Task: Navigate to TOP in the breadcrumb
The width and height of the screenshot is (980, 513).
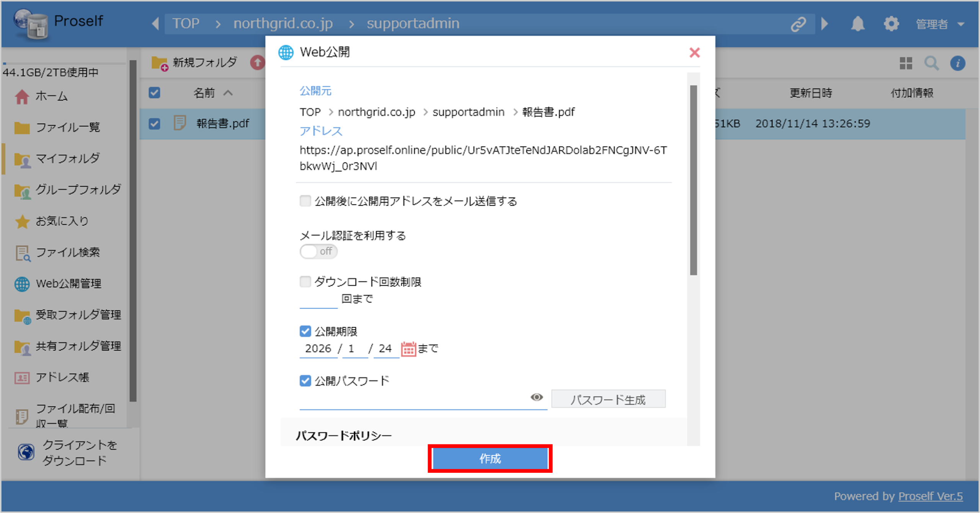Action: pos(185,23)
